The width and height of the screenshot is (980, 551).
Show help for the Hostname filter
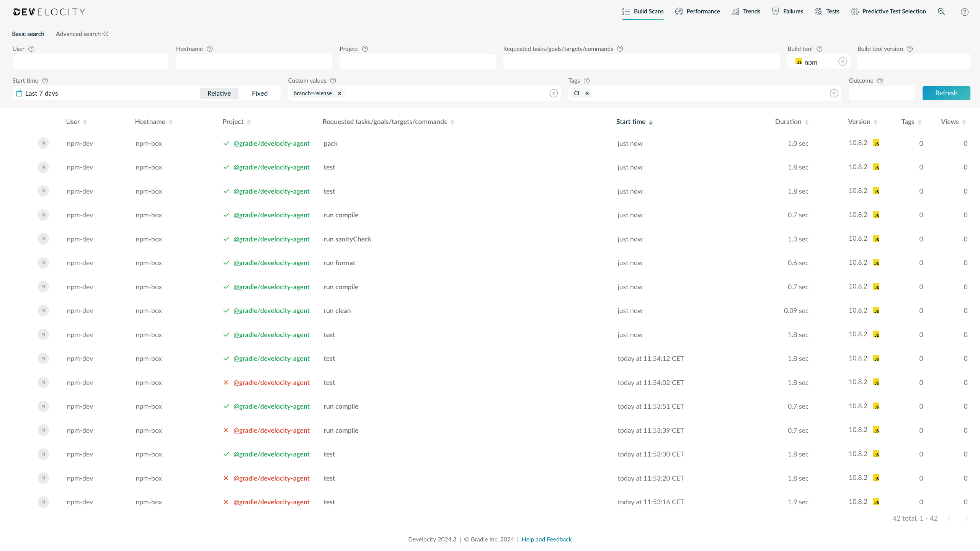pyautogui.click(x=210, y=49)
